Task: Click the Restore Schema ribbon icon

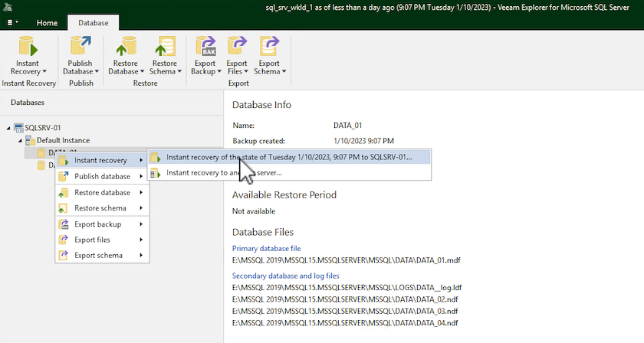Action: pyautogui.click(x=165, y=47)
